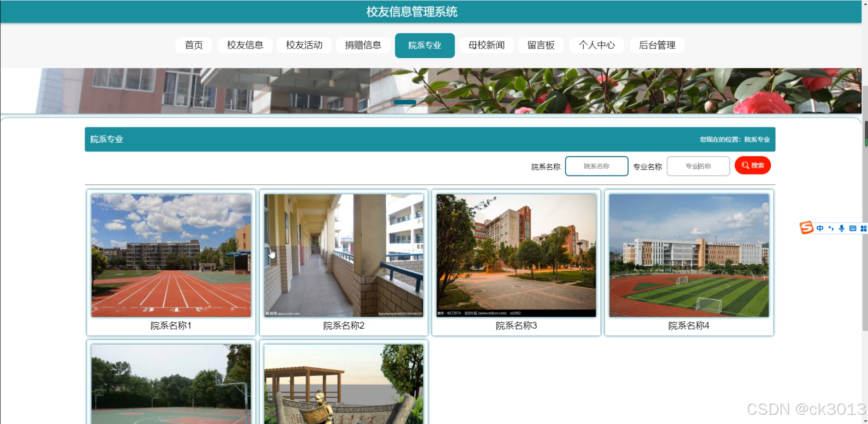Go to 校友信息 menu item

point(245,45)
